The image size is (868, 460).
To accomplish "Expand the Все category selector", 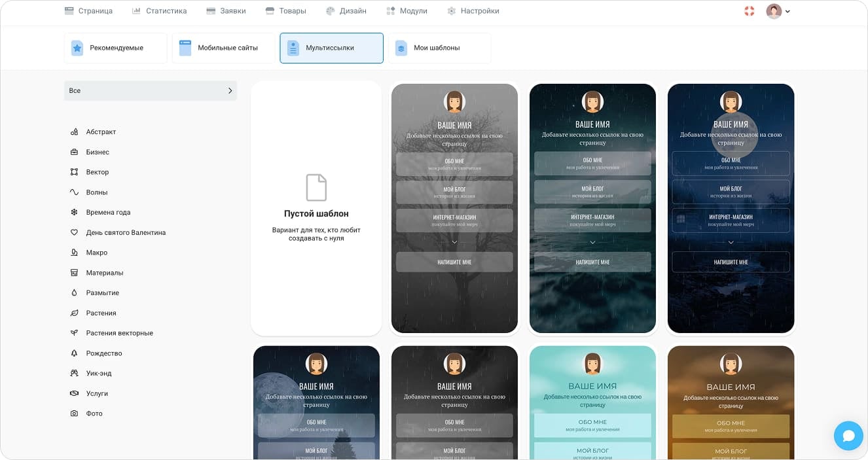I will (151, 91).
